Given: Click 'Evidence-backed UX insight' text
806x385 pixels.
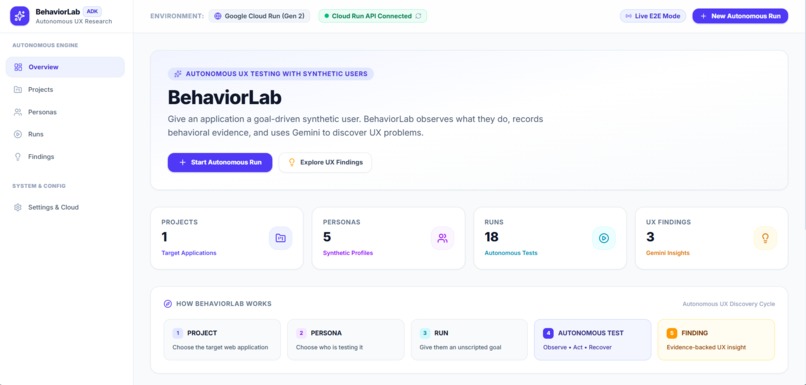Looking at the screenshot, I should pos(706,347).
